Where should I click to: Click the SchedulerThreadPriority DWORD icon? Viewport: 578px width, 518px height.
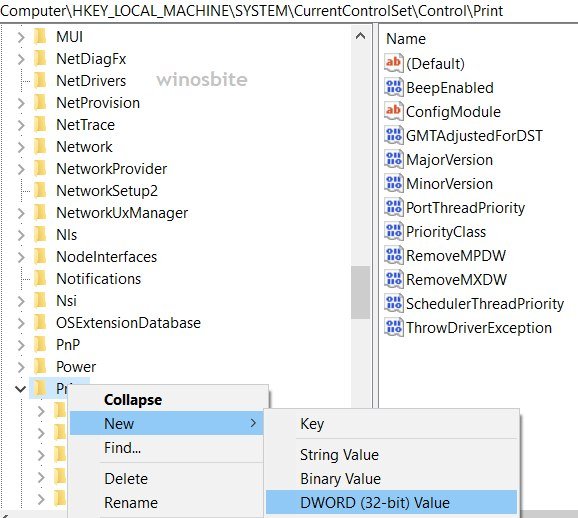(393, 304)
